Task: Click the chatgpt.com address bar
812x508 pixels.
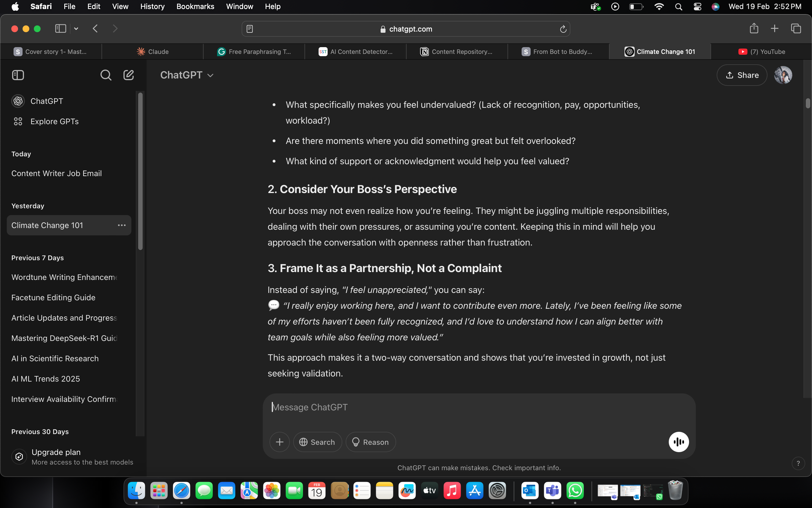Action: [x=406, y=29]
